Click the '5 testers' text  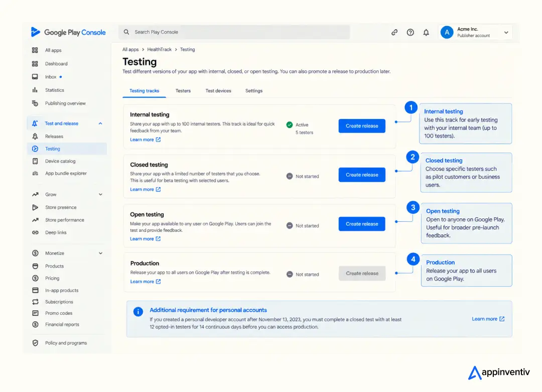[304, 133]
